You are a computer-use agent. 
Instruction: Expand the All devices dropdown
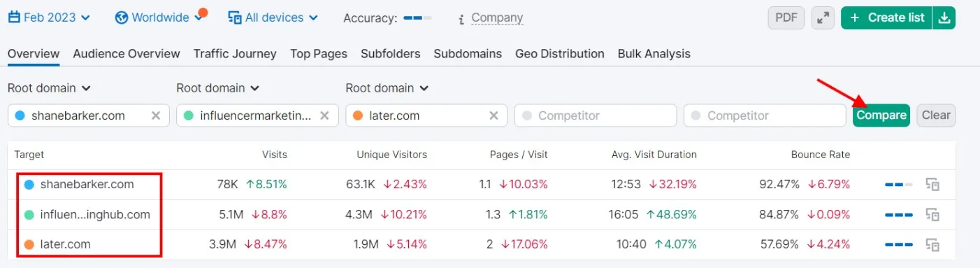[273, 17]
